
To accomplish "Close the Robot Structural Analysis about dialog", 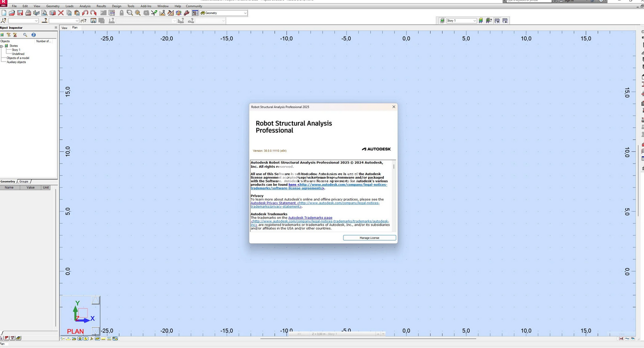I will click(x=394, y=107).
